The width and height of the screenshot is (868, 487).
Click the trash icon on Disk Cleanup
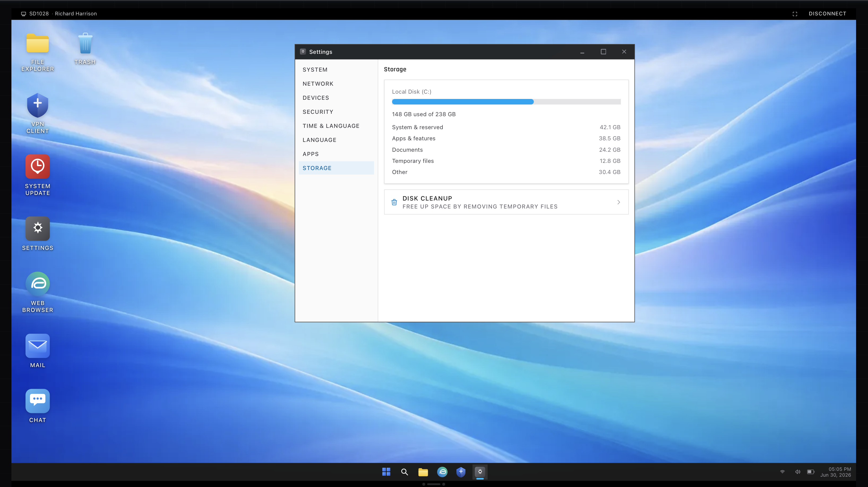pyautogui.click(x=394, y=202)
